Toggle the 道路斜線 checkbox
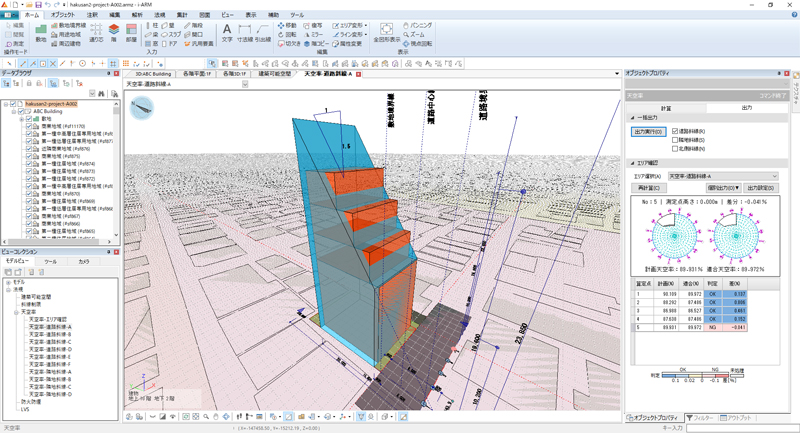The height and width of the screenshot is (433, 800). pyautogui.click(x=676, y=131)
